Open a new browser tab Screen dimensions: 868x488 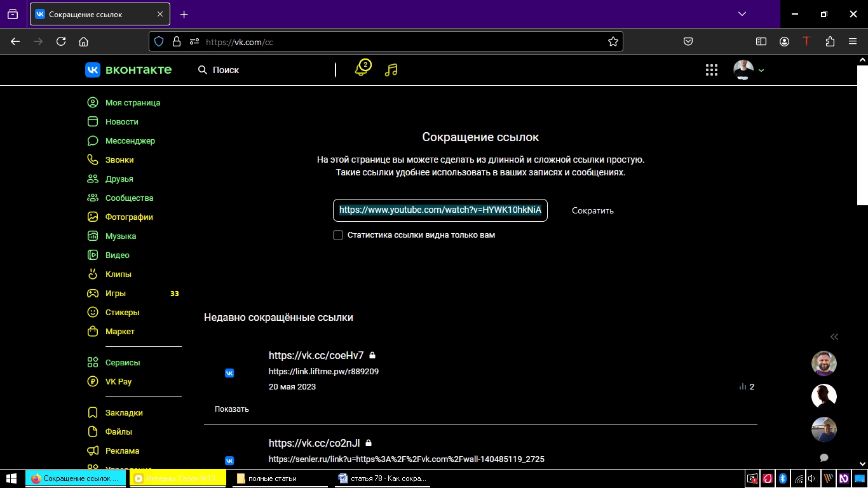[184, 14]
